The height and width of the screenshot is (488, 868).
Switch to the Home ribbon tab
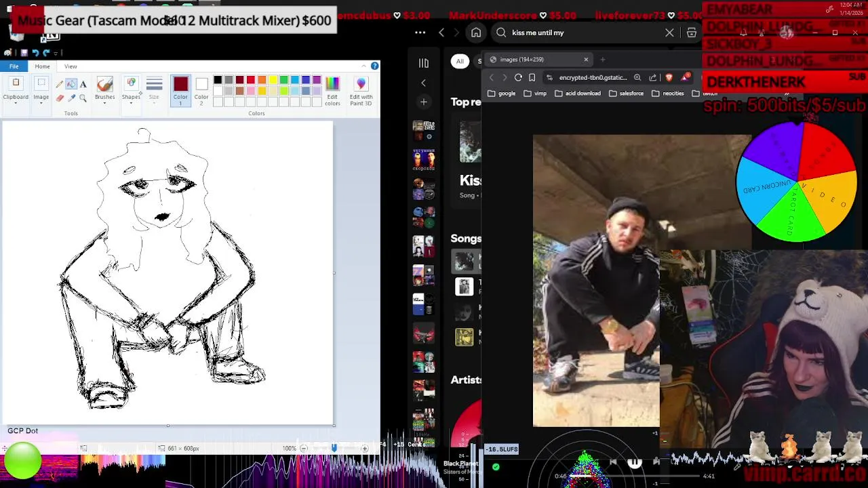(42, 66)
